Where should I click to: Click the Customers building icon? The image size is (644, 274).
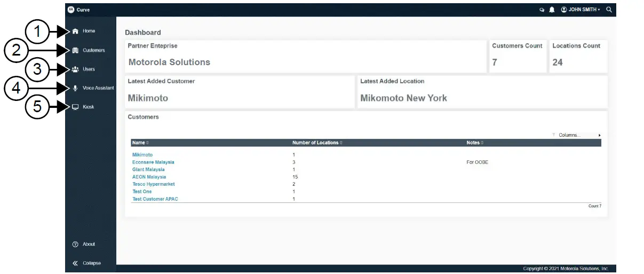tap(75, 50)
